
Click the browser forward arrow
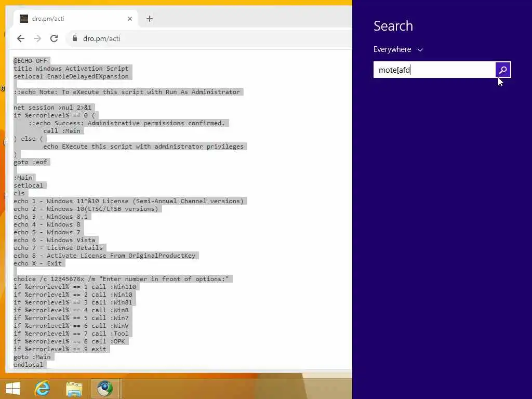37,38
